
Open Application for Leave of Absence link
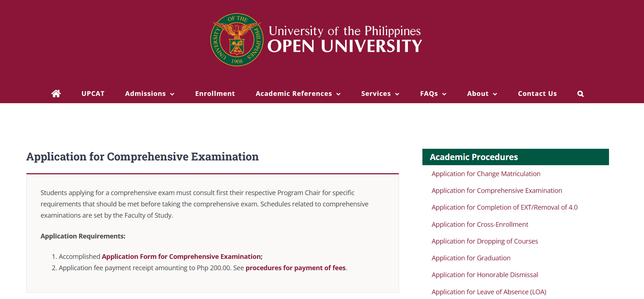[x=489, y=292]
